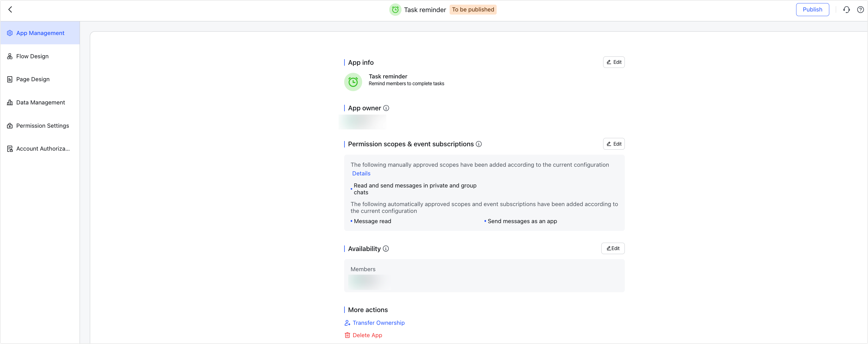
Task: Click the Task reminder clock app icon
Action: tap(353, 82)
